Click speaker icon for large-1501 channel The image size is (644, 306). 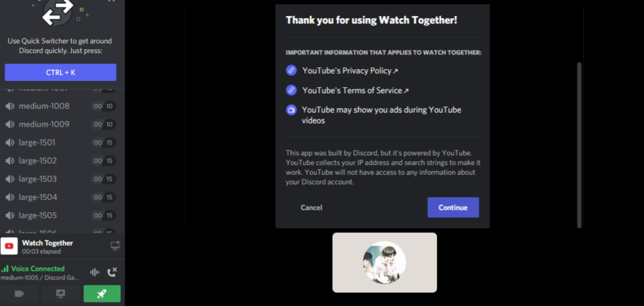[x=10, y=142]
